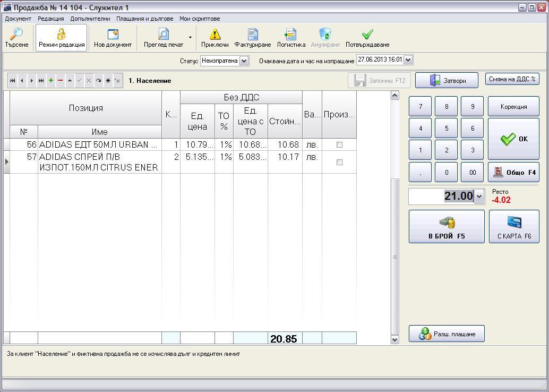This screenshot has width=549, height=392.
Task: Tap keypad digit 9
Action: (x=473, y=106)
